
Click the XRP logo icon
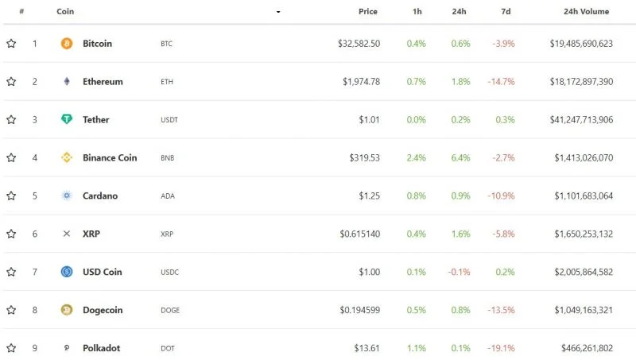[67, 234]
